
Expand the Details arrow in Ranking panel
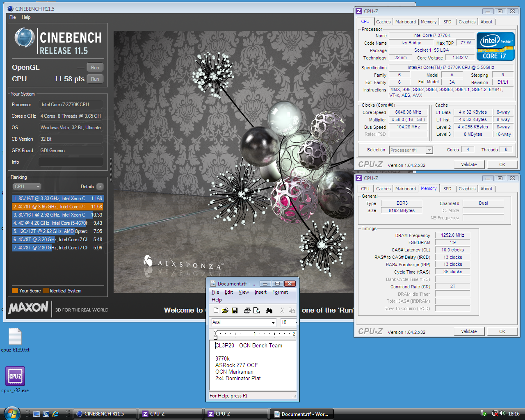(100, 187)
